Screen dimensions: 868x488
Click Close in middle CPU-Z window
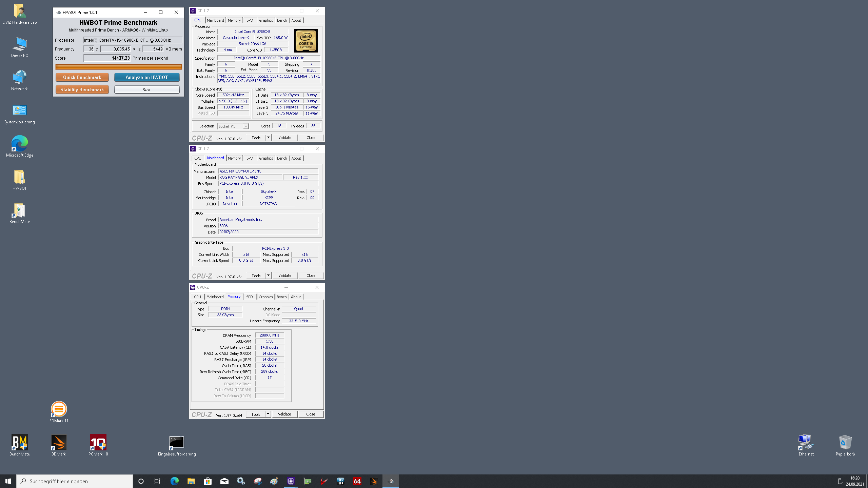[x=311, y=276]
